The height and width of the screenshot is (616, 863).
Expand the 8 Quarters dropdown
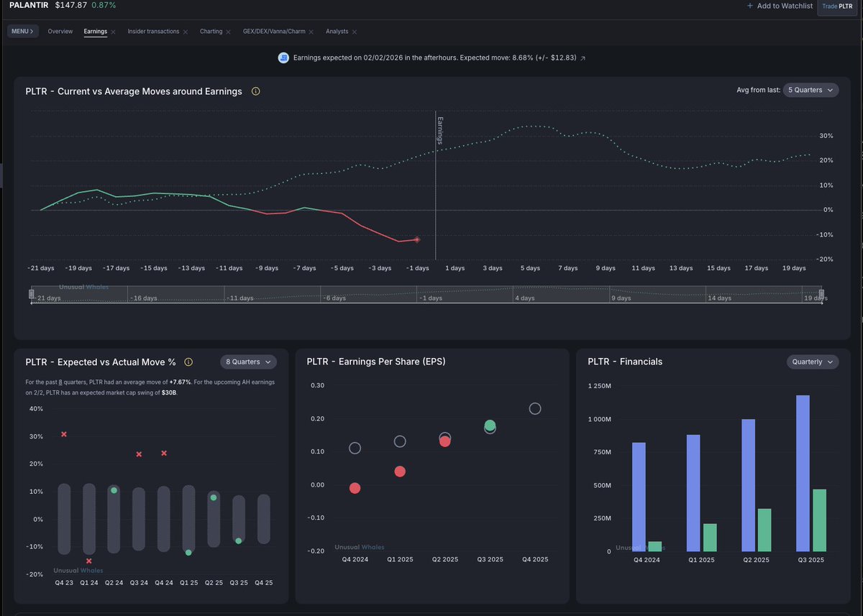coord(249,362)
